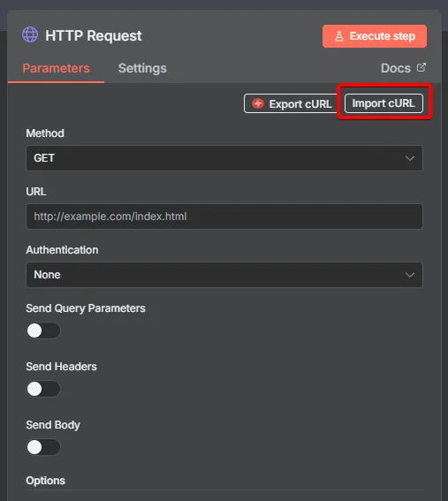448x501 pixels.
Task: Select the Parameters tab
Action: [x=56, y=68]
